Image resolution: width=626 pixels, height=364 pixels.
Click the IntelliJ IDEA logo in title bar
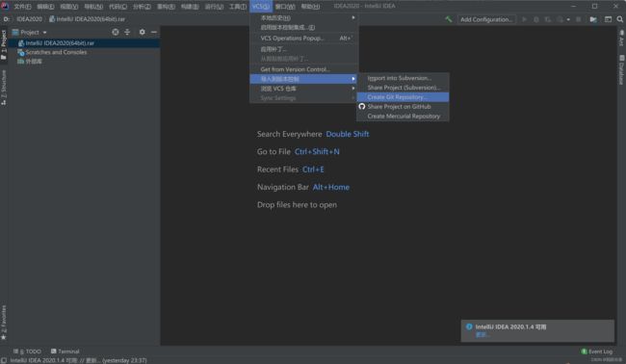5,6
